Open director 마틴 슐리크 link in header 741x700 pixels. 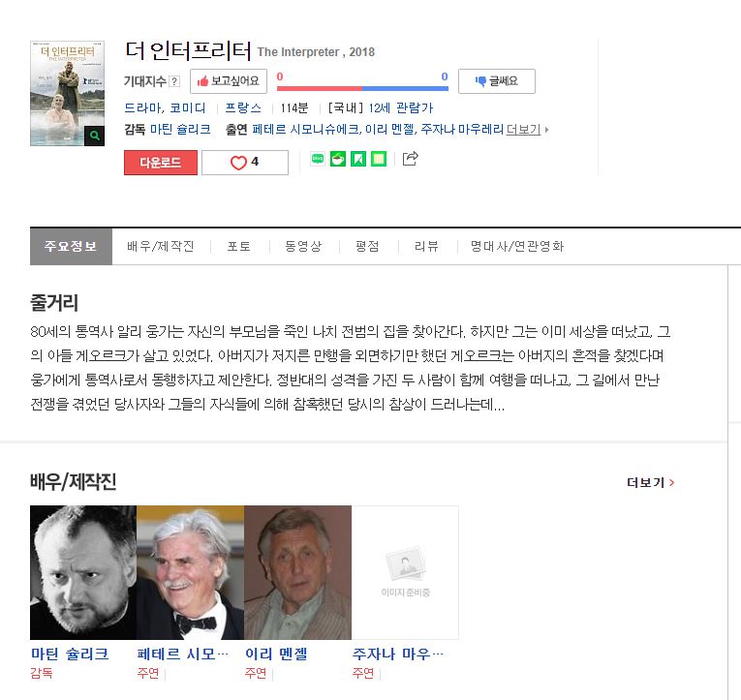(180, 130)
